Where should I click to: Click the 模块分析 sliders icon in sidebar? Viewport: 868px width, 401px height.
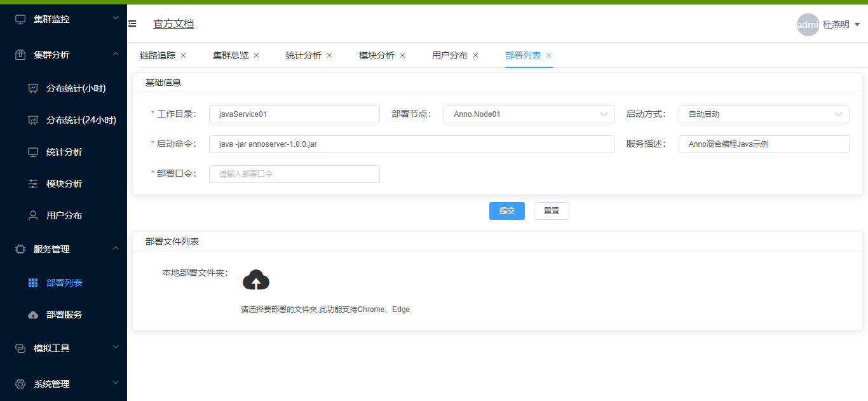[x=33, y=184]
